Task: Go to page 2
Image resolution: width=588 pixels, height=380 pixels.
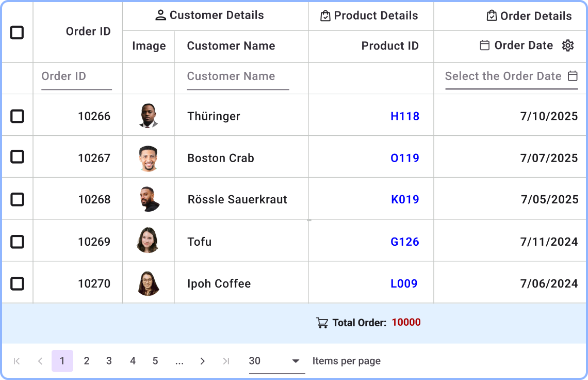Action: [86, 361]
